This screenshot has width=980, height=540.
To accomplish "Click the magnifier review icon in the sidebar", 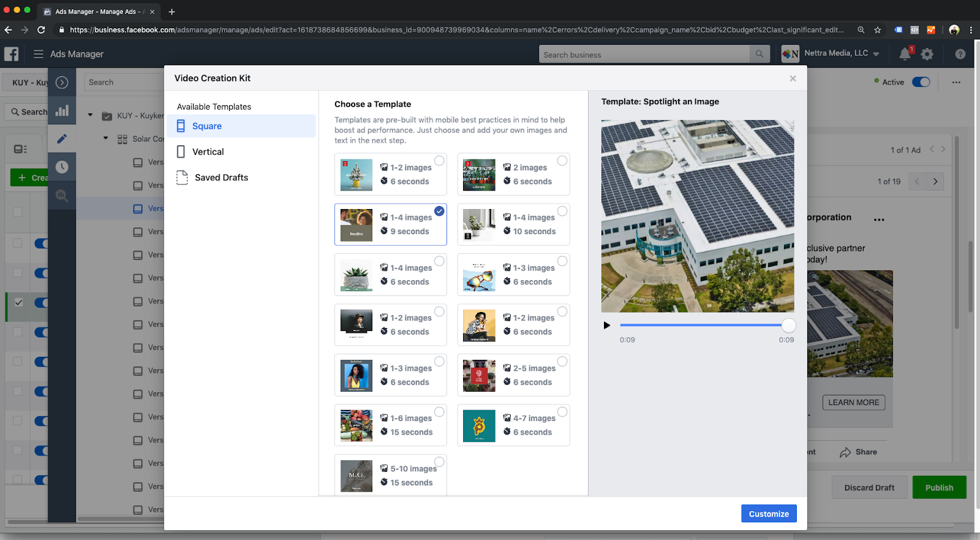I will pyautogui.click(x=62, y=196).
